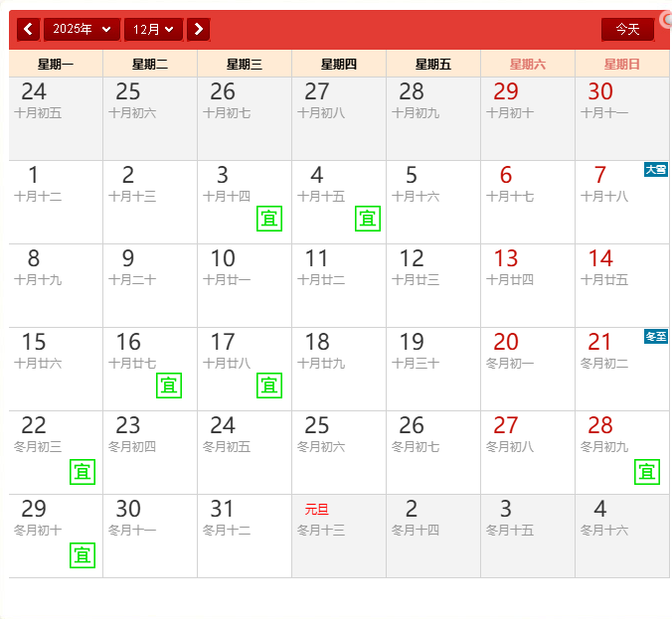Go to the previous month arrow
This screenshot has width=672, height=619.
(x=28, y=29)
